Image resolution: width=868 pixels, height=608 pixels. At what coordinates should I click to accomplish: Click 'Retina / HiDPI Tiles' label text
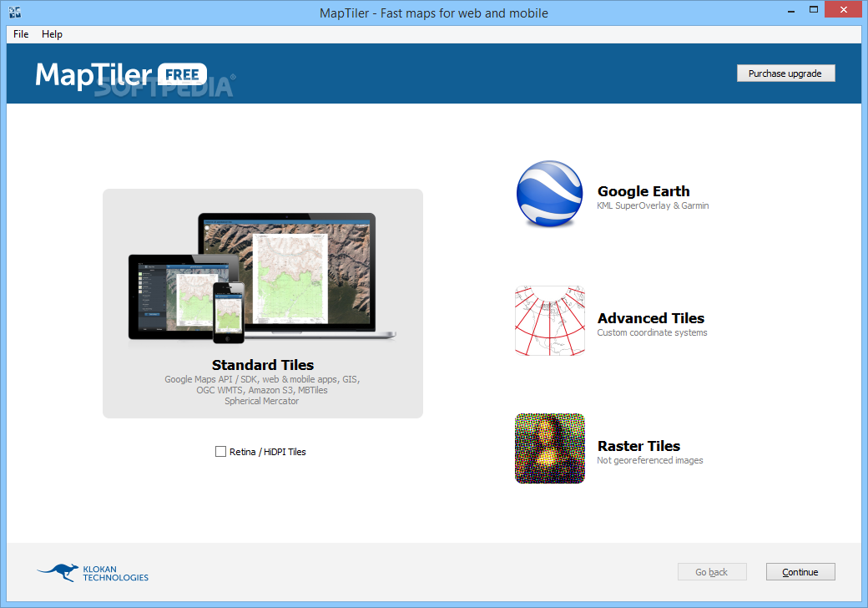pyautogui.click(x=267, y=452)
